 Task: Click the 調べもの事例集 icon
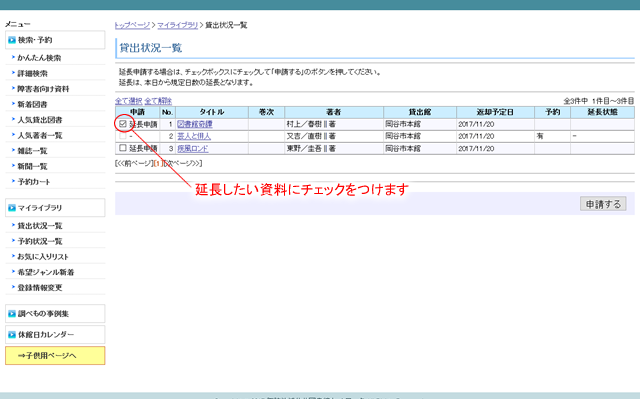tap(12, 314)
